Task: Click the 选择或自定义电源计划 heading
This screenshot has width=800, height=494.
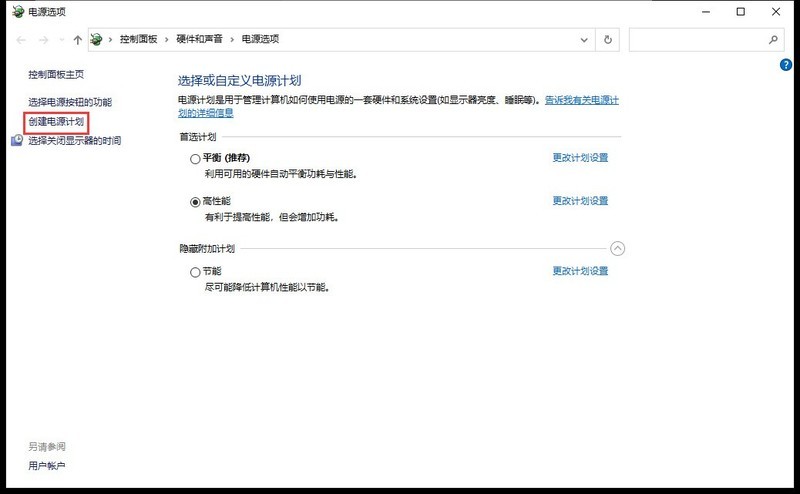Action: tap(239, 81)
